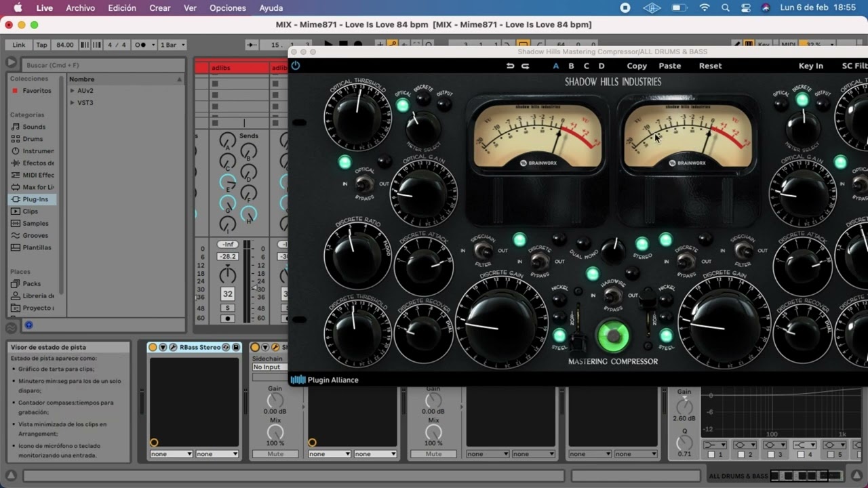Open the Drums category in browser
Screen dimensions: 868x488
click(x=33, y=139)
